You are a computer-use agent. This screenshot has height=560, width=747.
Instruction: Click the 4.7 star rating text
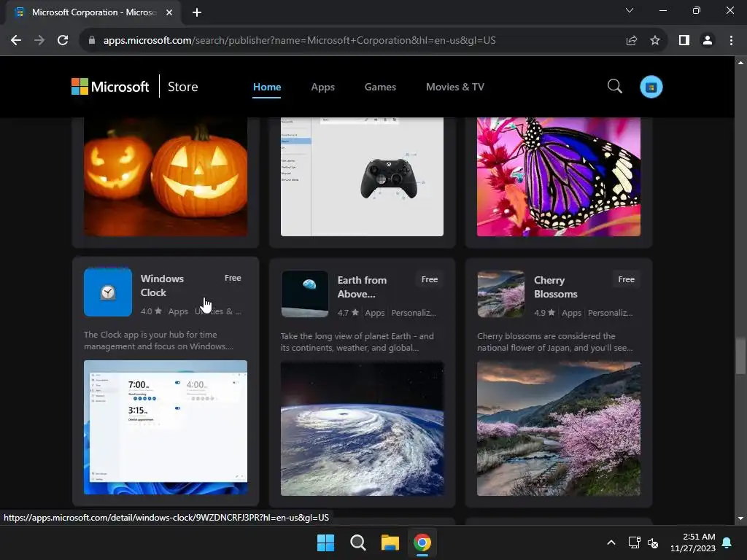(348, 313)
